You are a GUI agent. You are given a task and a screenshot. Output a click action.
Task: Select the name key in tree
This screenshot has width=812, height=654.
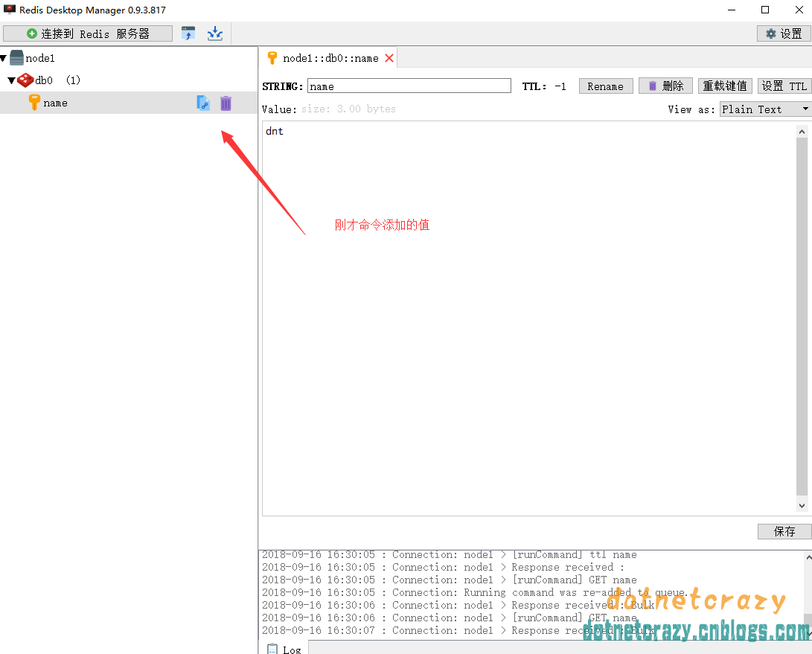[129, 103]
